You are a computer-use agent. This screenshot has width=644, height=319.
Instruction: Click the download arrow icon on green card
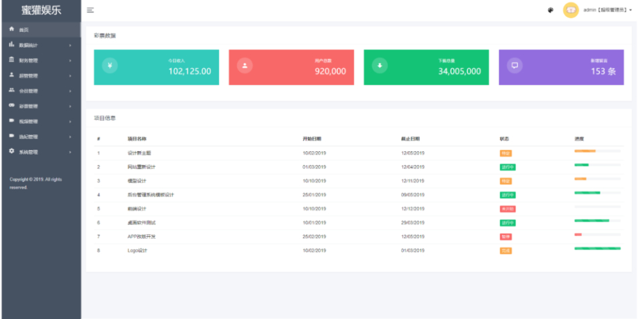[x=380, y=66]
